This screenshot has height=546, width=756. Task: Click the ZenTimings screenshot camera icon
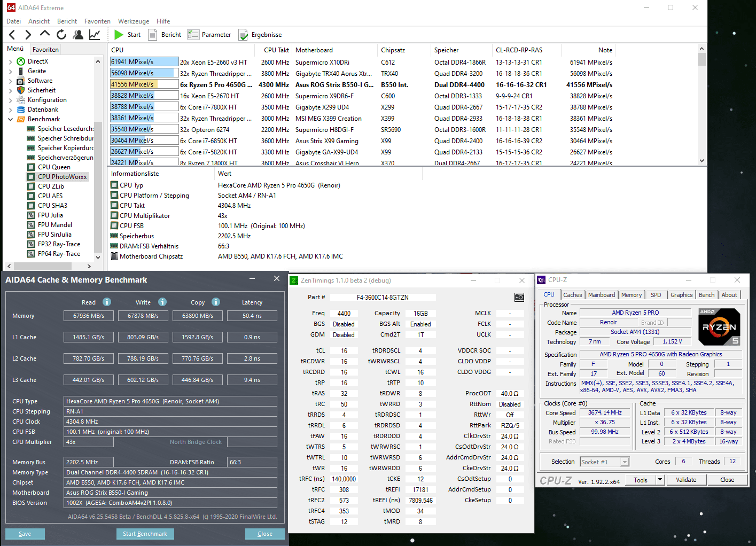pos(519,297)
